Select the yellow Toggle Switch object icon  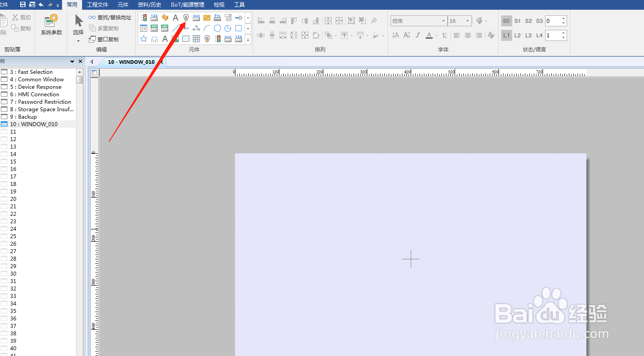click(x=207, y=18)
